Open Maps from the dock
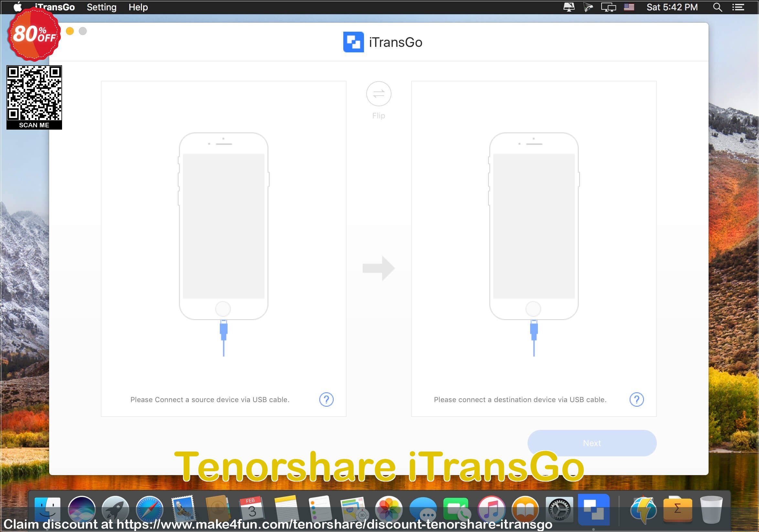 (354, 509)
